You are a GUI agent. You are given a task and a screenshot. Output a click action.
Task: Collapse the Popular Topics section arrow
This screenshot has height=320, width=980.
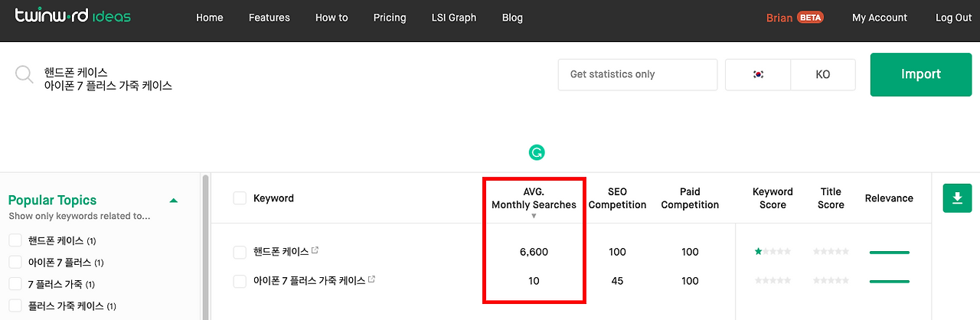pyautogui.click(x=174, y=201)
